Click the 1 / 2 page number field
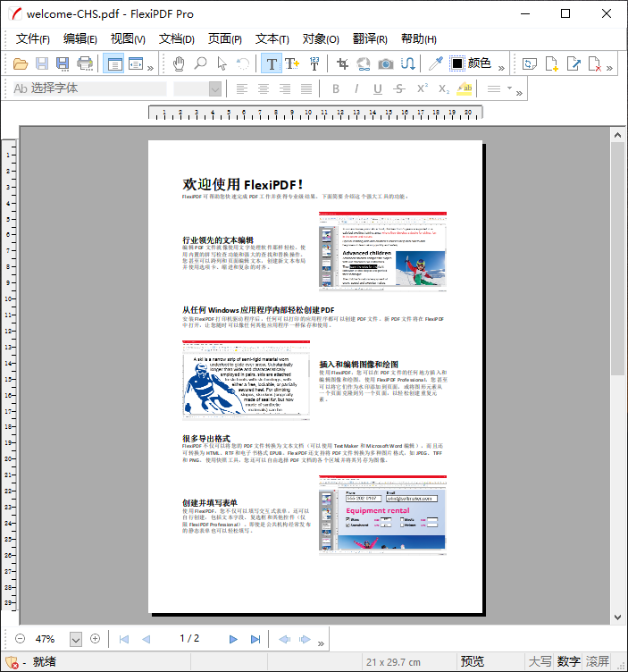This screenshot has height=672, width=628. (189, 638)
